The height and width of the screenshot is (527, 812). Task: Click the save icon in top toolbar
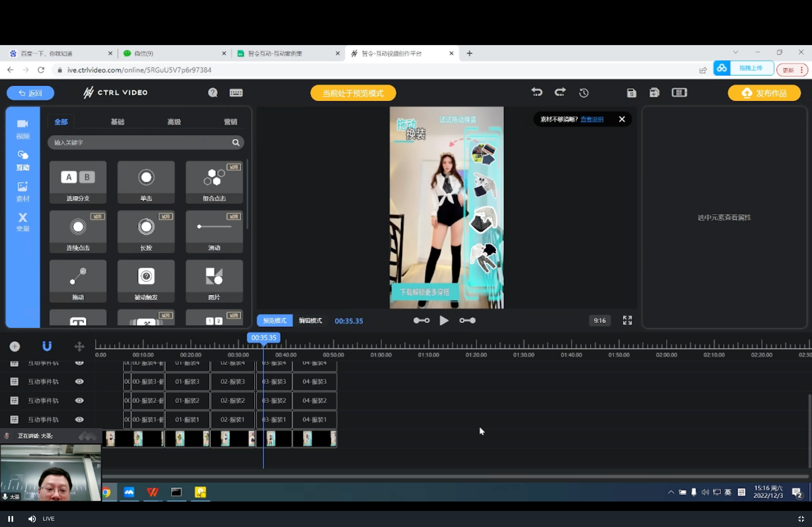tap(631, 93)
